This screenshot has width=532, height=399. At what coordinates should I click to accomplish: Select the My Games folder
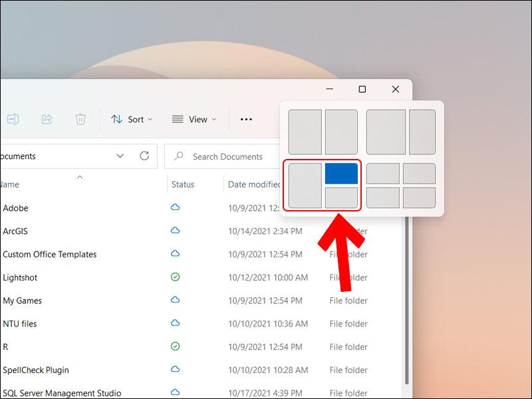tap(23, 301)
